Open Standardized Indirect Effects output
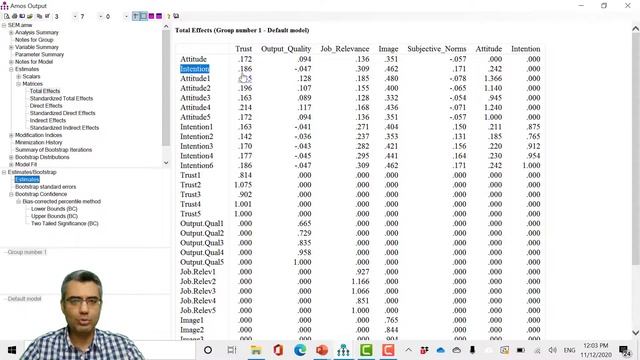 point(64,128)
